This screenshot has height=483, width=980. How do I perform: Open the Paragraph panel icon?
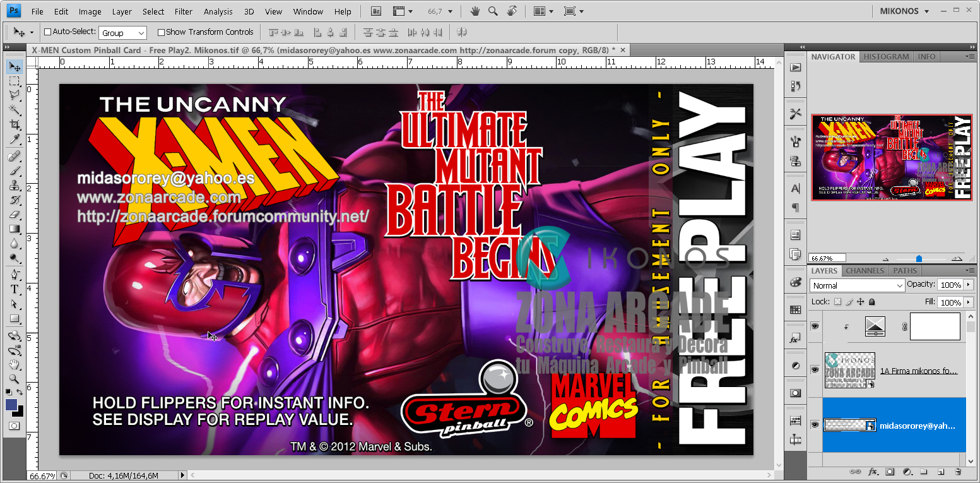795,208
